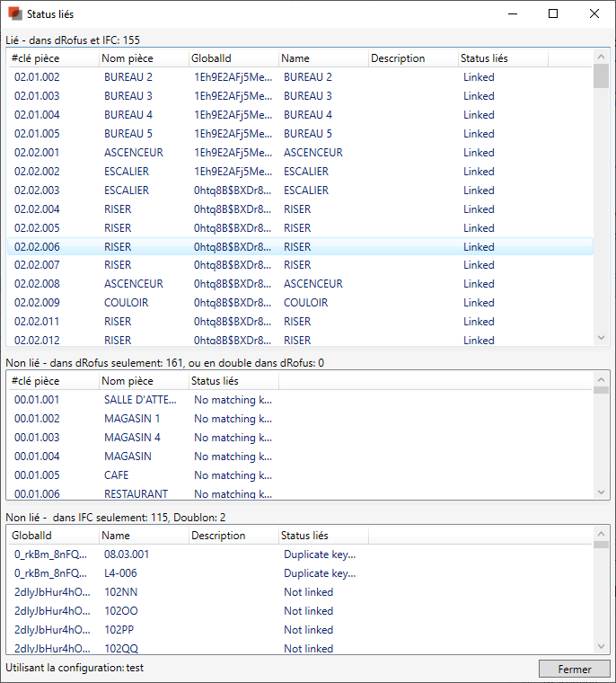Click Name column header in IFC-only list
This screenshot has width=616, height=683.
(x=144, y=536)
